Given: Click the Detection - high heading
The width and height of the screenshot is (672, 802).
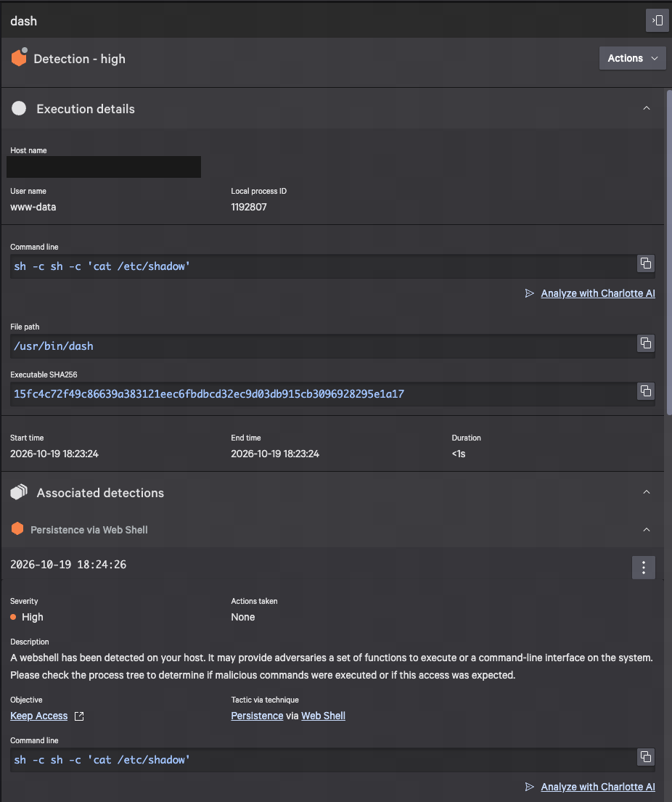Looking at the screenshot, I should pyautogui.click(x=79, y=59).
